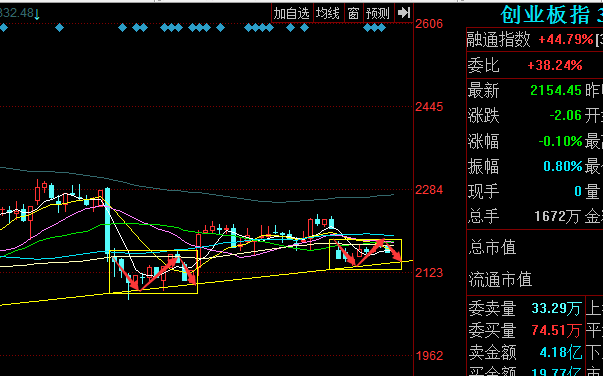This screenshot has width=603, height=376.
Task: Click the 融通指数 label
Action: [498, 40]
